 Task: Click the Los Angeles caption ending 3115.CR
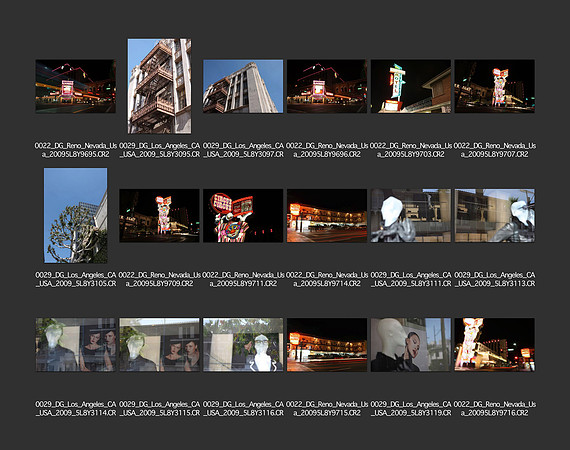pos(159,409)
